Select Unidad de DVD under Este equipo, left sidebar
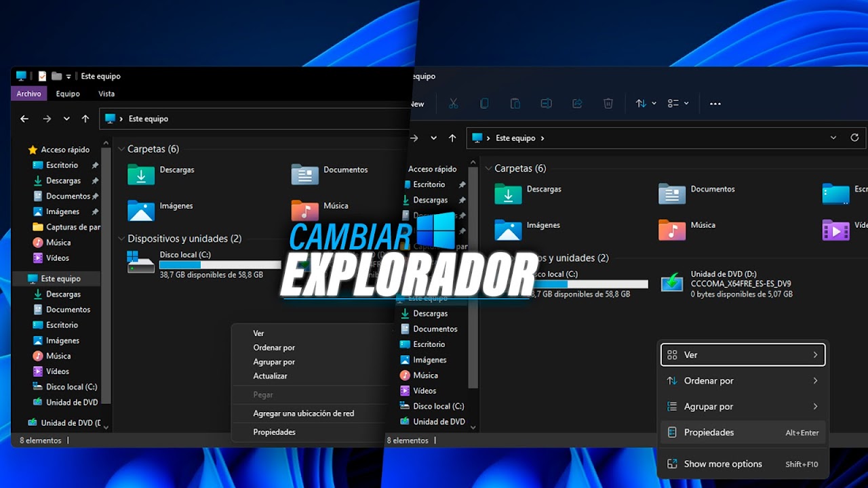 point(65,403)
